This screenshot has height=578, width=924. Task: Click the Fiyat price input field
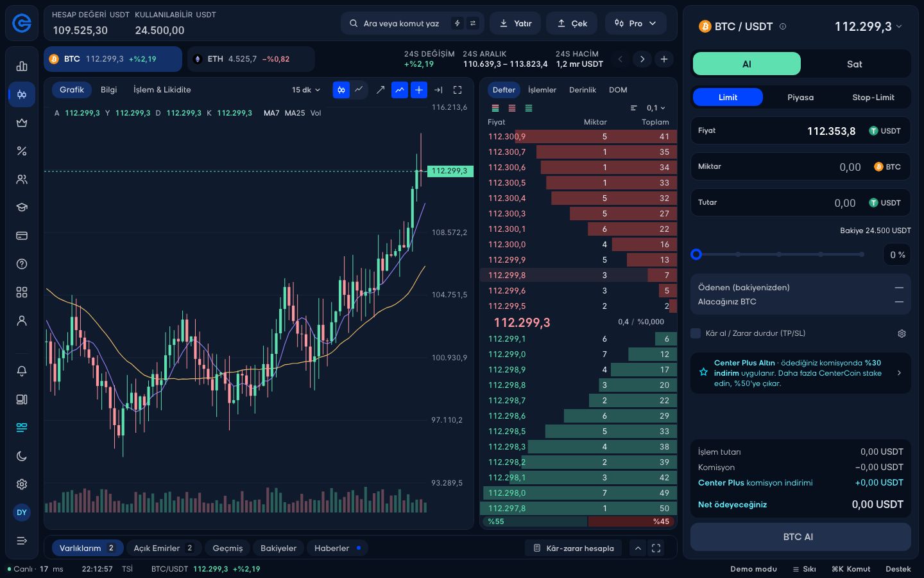[x=800, y=130]
